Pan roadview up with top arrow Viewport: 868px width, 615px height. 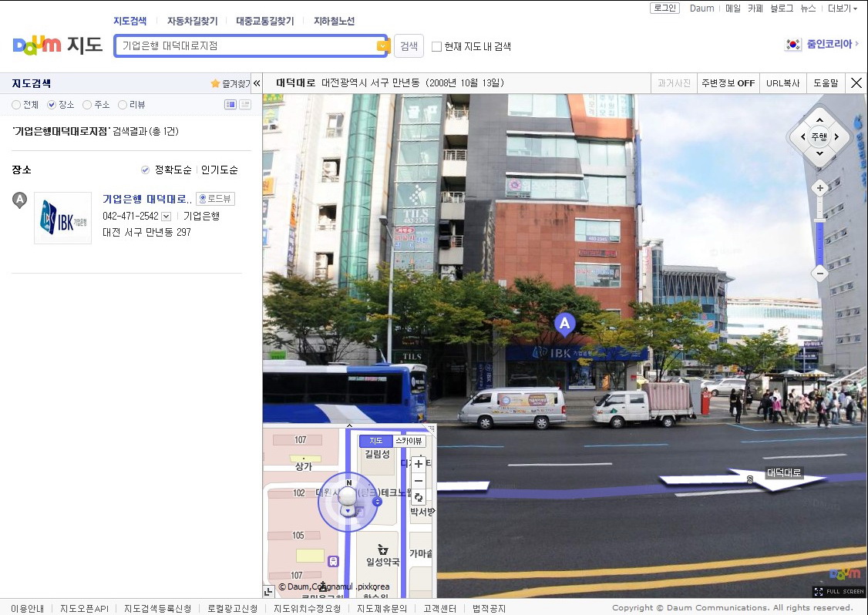click(819, 119)
